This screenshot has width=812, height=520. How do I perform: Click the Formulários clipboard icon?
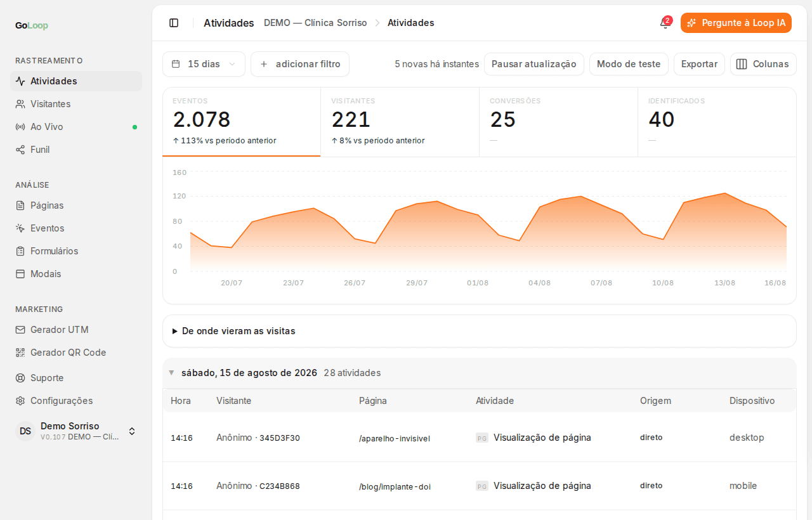pos(20,251)
